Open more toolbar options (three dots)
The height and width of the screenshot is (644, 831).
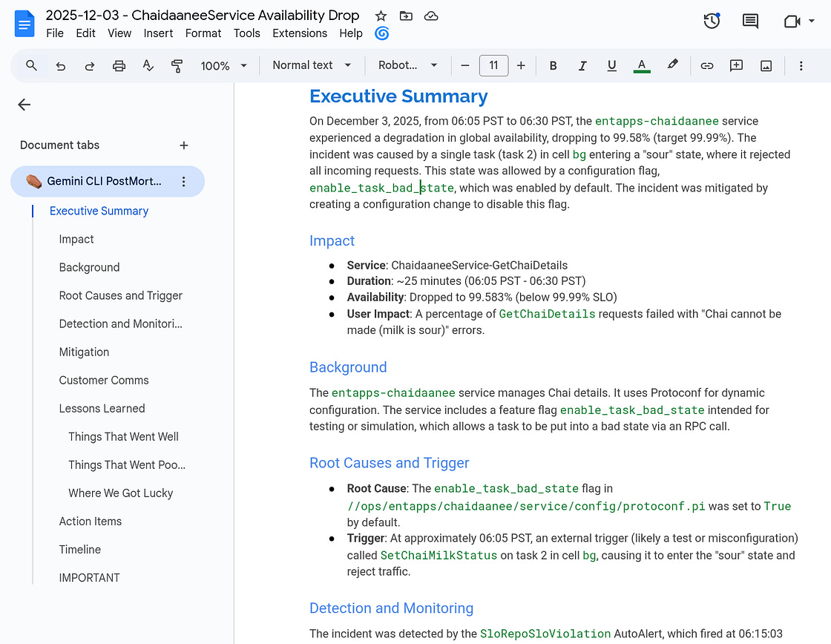coord(801,66)
